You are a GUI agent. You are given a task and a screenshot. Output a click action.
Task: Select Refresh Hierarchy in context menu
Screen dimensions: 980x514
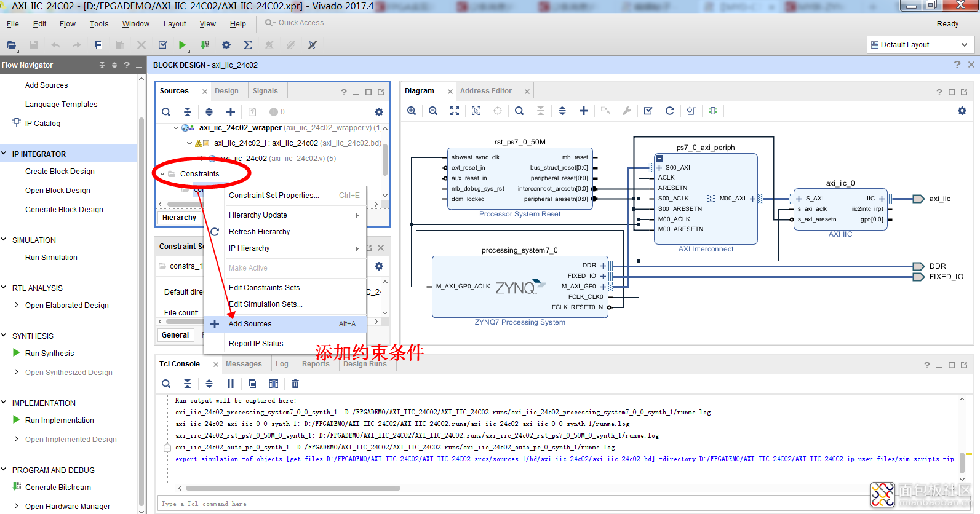(x=285, y=232)
